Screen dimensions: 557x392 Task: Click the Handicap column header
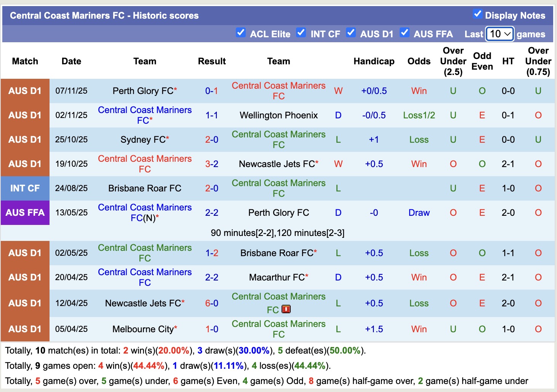click(x=374, y=61)
